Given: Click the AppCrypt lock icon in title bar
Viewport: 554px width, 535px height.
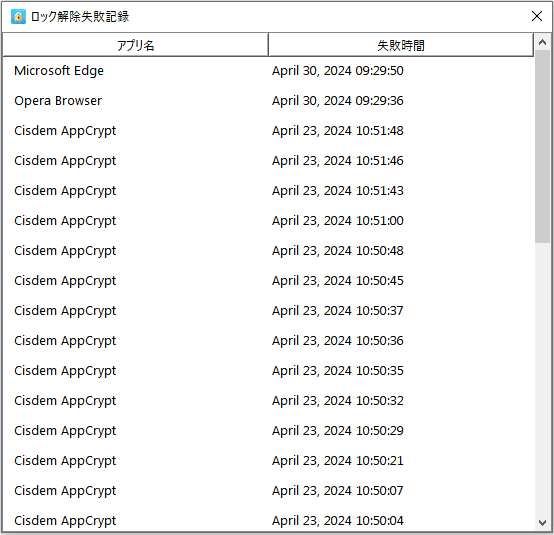Looking at the screenshot, I should click(18, 17).
